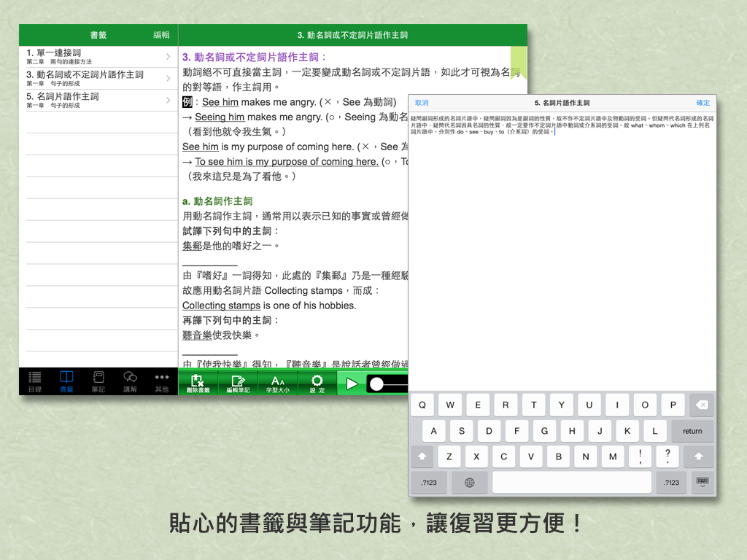Tap the left .?123 key

pyautogui.click(x=429, y=483)
